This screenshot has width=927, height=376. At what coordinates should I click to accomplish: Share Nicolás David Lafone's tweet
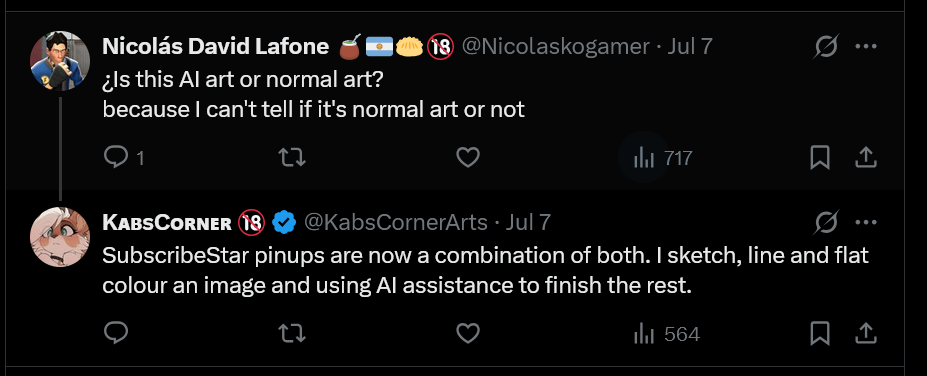tap(866, 157)
